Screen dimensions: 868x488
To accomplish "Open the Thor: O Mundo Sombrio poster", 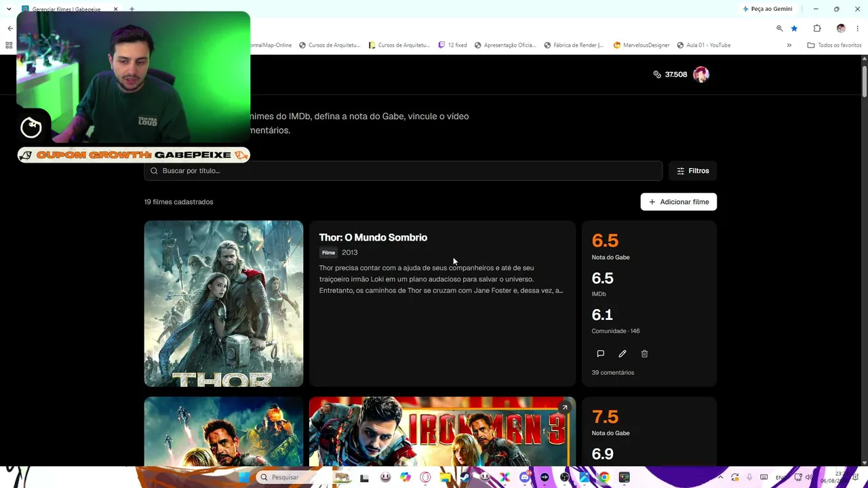I will click(x=224, y=304).
